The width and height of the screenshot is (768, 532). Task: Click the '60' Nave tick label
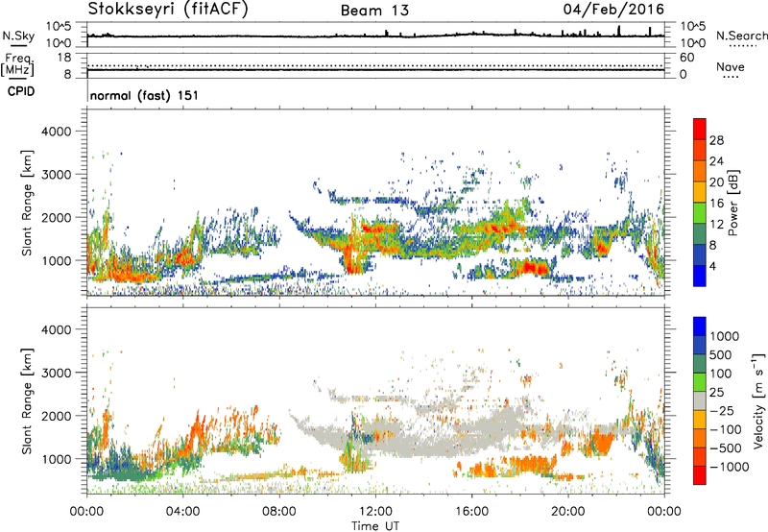pyautogui.click(x=687, y=58)
